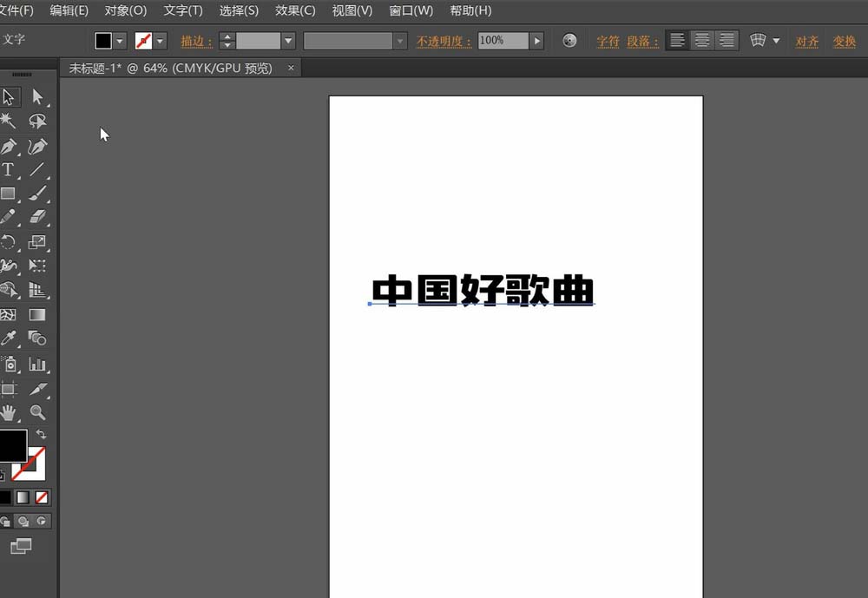The height and width of the screenshot is (598, 868).
Task: Select the Lasso tool
Action: (x=37, y=121)
